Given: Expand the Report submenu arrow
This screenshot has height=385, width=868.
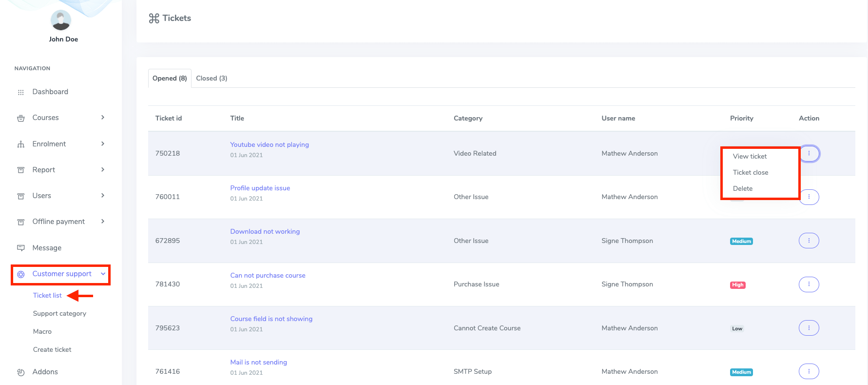Looking at the screenshot, I should [103, 170].
